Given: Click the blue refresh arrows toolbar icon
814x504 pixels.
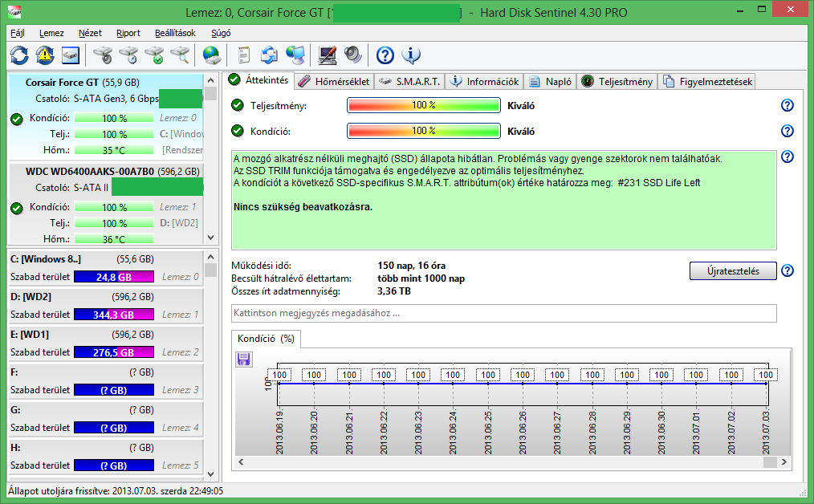Looking at the screenshot, I should click(19, 55).
